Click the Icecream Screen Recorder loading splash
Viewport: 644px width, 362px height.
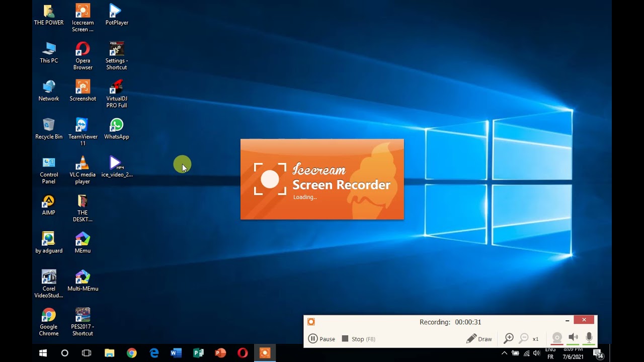coord(322,179)
